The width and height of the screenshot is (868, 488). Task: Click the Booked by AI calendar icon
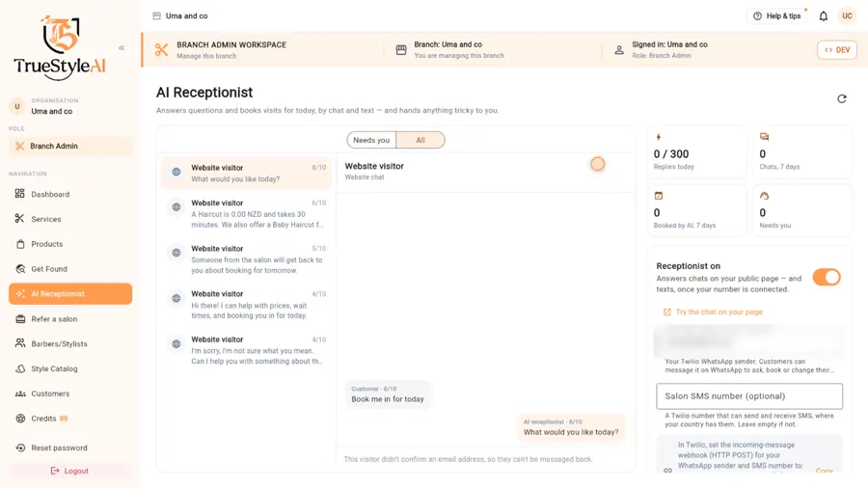point(659,196)
